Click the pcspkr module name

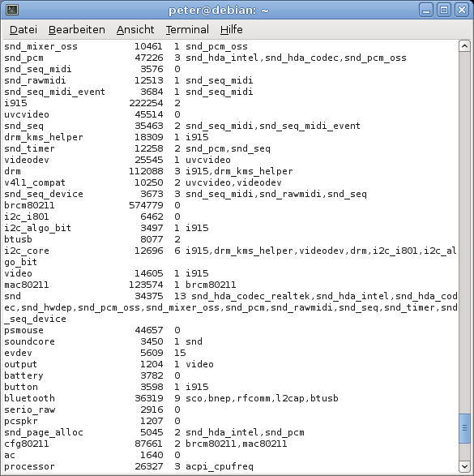pos(21,421)
